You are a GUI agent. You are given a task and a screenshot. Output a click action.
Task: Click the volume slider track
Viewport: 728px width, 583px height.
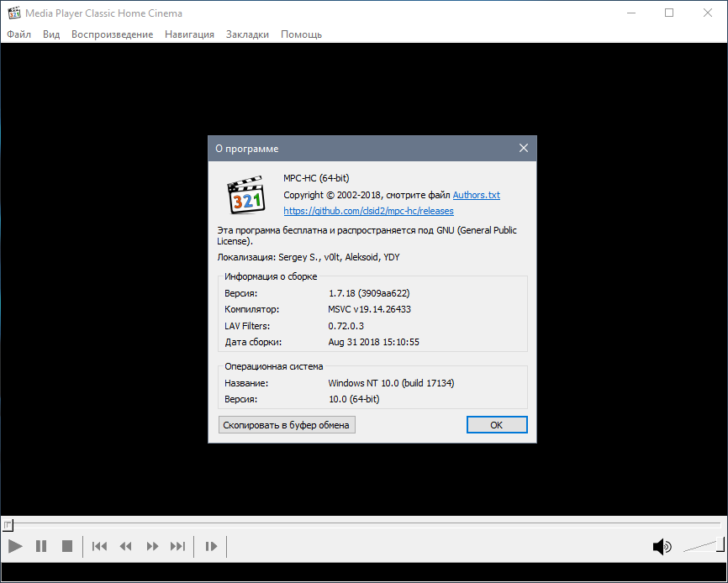click(704, 546)
